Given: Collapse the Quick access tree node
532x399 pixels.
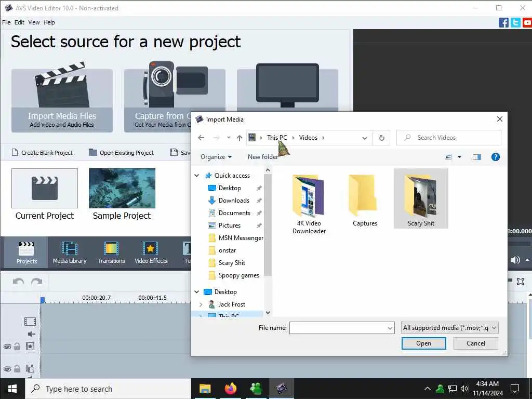Looking at the screenshot, I should [197, 176].
